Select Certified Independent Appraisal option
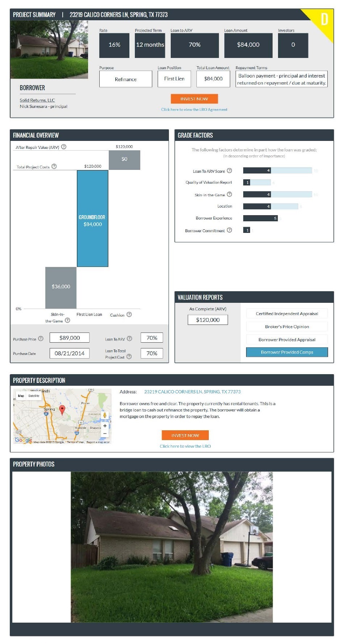The height and width of the screenshot is (644, 340). coord(287,314)
